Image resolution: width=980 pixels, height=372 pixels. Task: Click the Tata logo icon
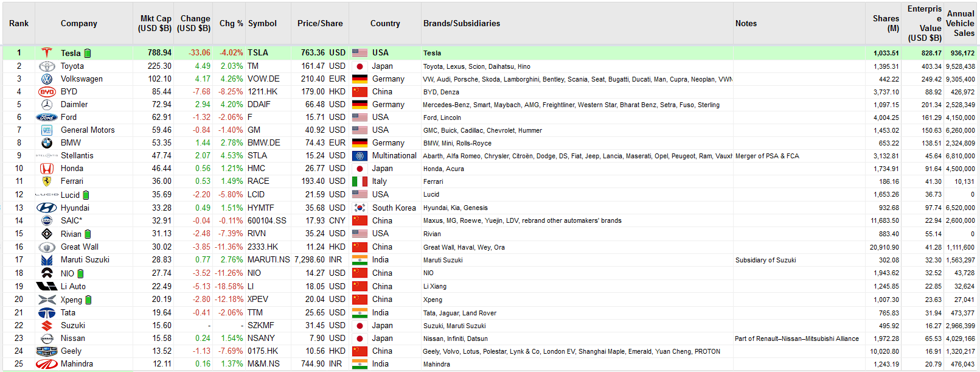[47, 313]
